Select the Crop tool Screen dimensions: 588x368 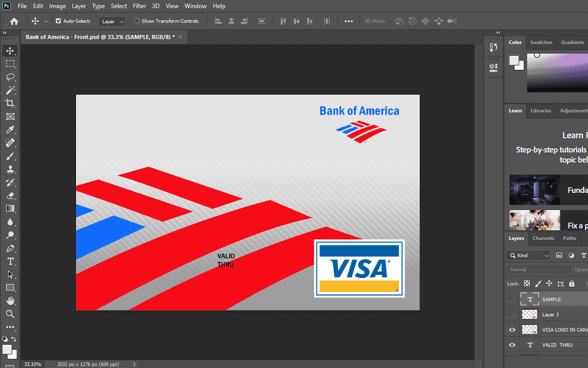[x=10, y=103]
